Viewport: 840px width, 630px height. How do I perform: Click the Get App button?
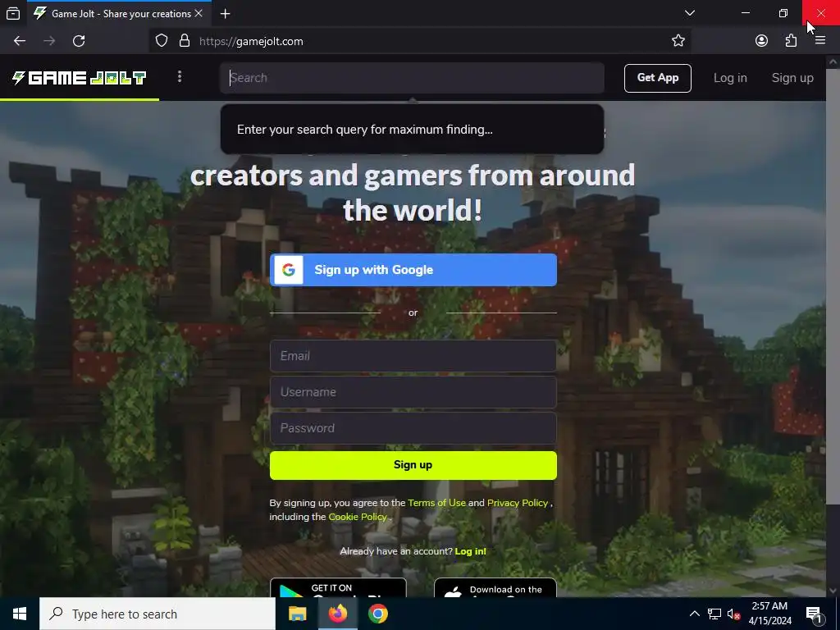657,78
